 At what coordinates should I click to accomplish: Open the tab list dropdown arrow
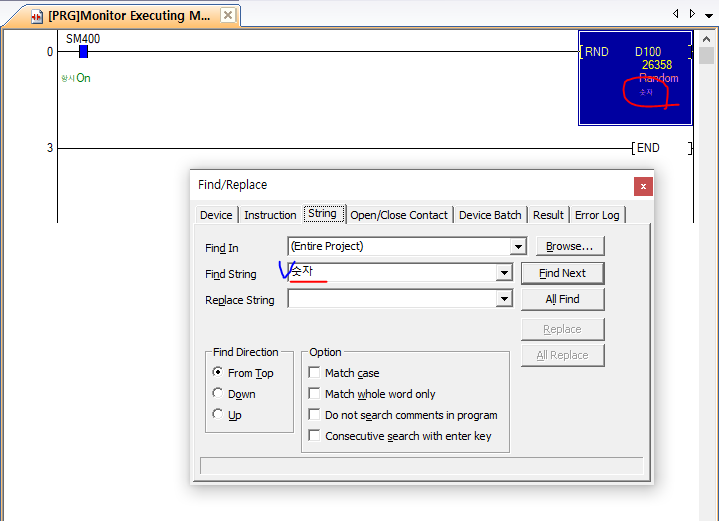point(708,15)
